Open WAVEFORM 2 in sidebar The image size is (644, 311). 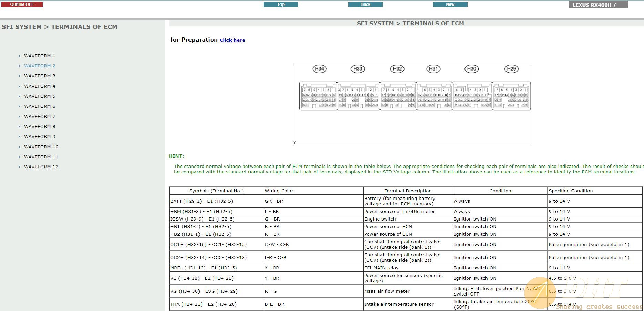[x=40, y=66]
